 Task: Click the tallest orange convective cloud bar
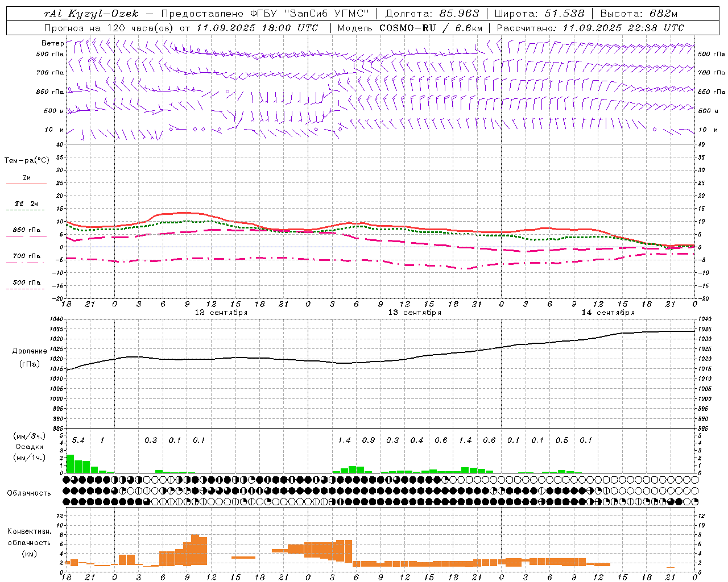(x=195, y=550)
